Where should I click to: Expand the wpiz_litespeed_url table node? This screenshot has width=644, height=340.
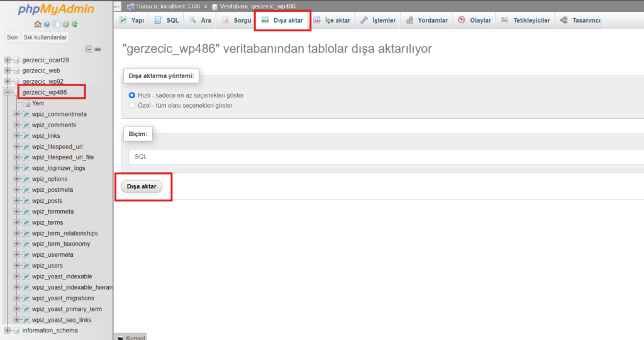point(17,147)
